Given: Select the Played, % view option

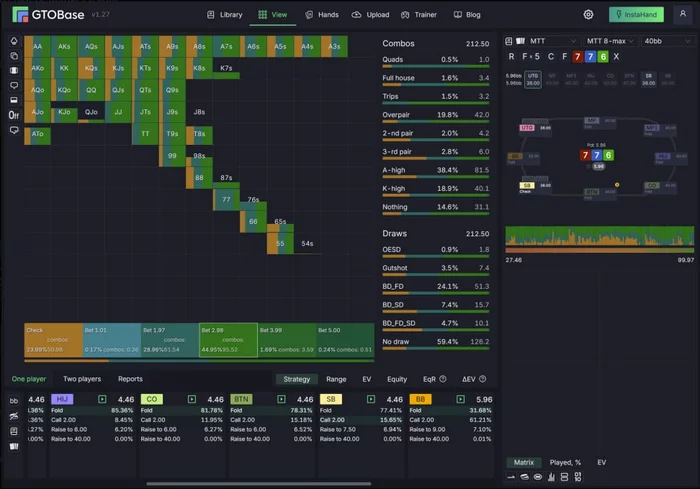Looking at the screenshot, I should (565, 462).
